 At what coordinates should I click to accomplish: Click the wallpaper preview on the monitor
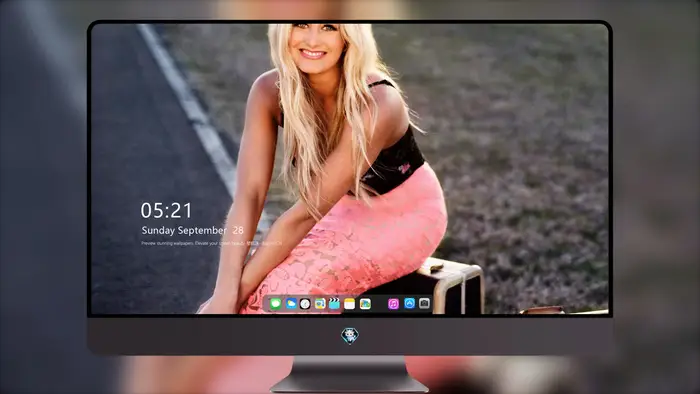pyautogui.click(x=350, y=169)
